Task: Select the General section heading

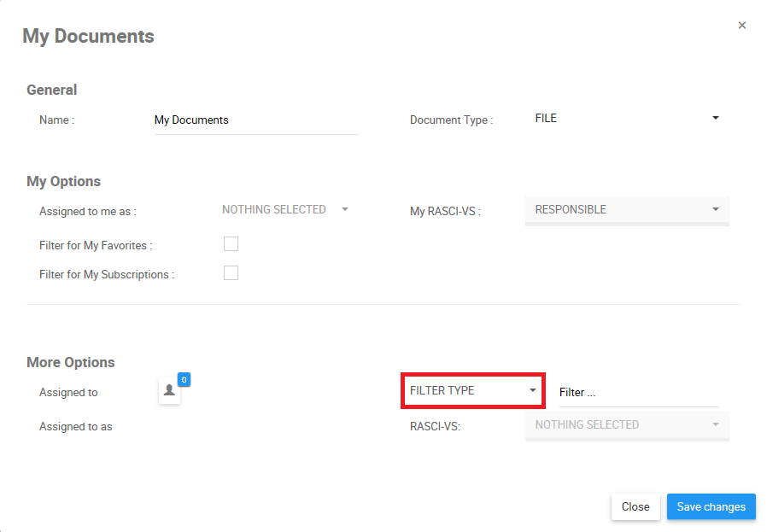Action: [52, 90]
